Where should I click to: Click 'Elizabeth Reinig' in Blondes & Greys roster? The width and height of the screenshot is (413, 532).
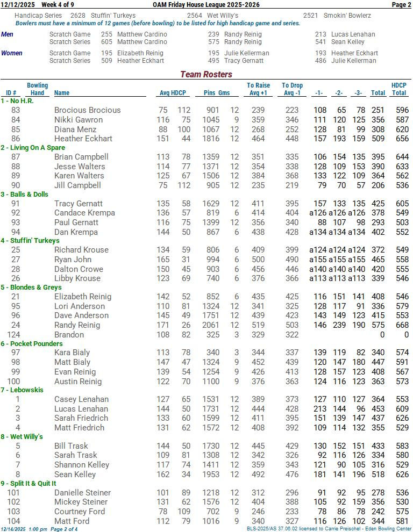(x=83, y=297)
